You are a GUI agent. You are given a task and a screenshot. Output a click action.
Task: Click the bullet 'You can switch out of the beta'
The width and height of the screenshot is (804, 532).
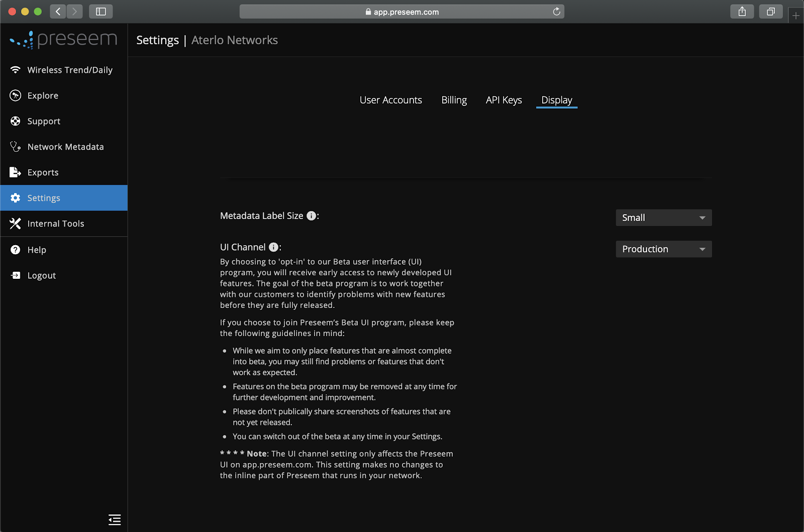coord(338,437)
